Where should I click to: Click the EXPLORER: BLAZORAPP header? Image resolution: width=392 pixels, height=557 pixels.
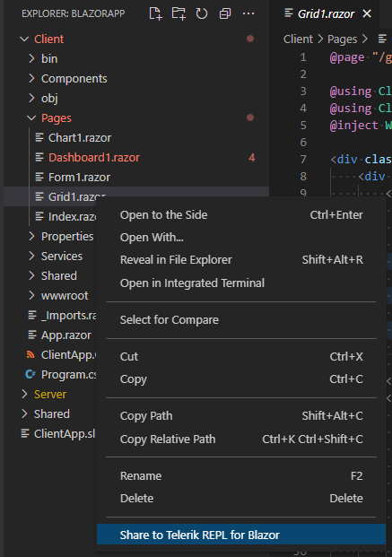pyautogui.click(x=74, y=13)
